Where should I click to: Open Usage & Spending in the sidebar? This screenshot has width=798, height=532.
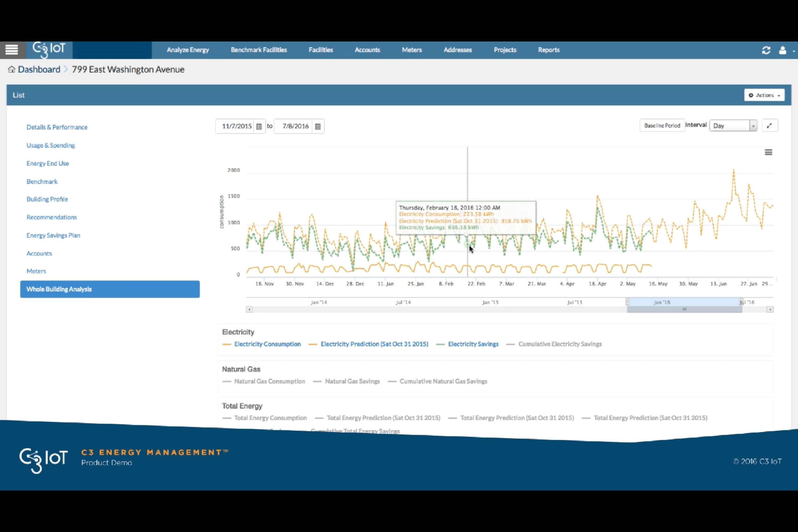pos(51,145)
